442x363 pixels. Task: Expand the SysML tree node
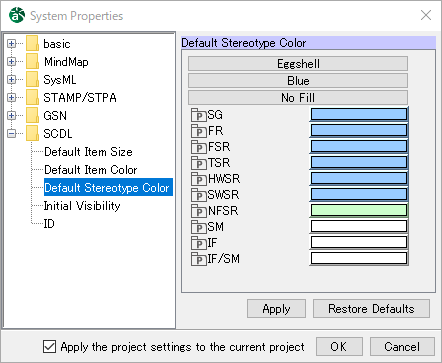pyautogui.click(x=11, y=80)
